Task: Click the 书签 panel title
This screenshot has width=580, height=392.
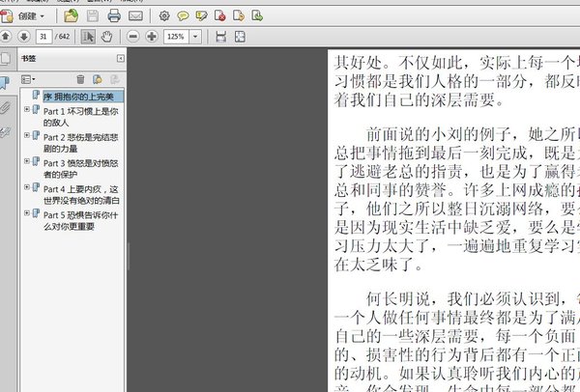Action: tap(28, 58)
